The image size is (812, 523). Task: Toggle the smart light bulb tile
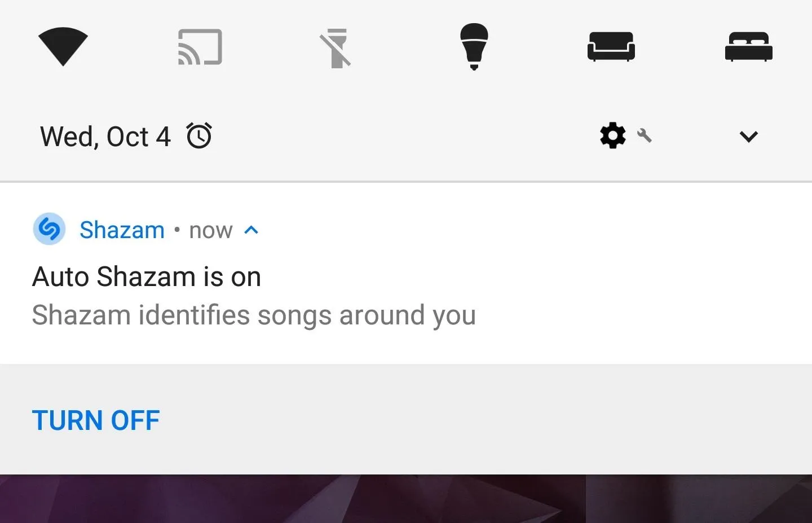(474, 47)
